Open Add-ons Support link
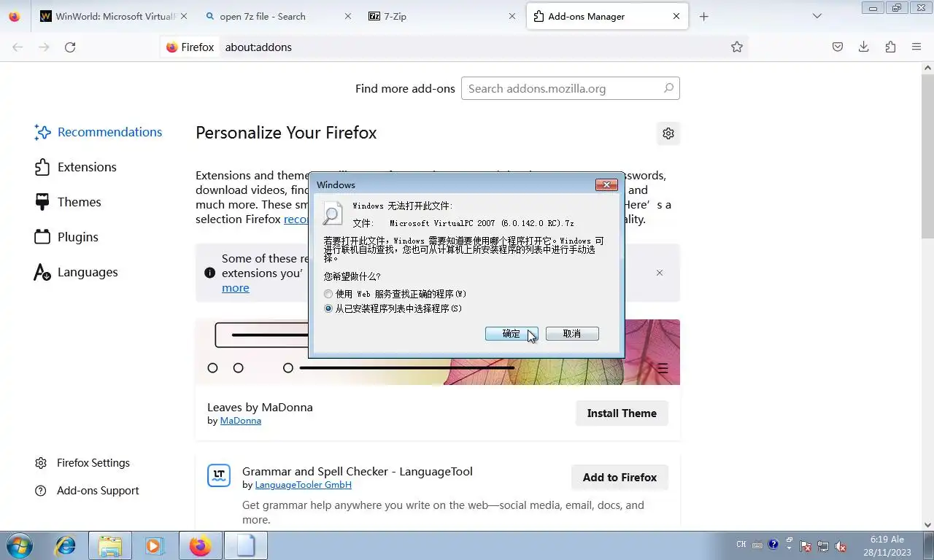The image size is (934, 560). [87, 491]
